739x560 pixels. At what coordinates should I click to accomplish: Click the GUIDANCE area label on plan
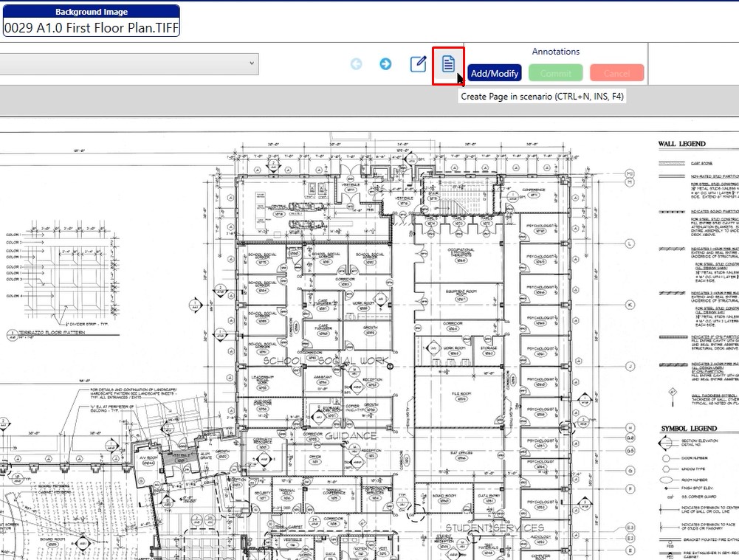tap(351, 436)
